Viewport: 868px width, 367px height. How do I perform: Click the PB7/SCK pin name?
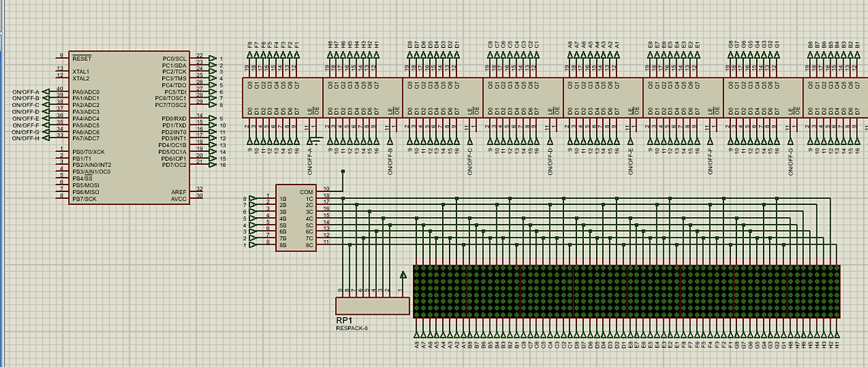click(84, 199)
